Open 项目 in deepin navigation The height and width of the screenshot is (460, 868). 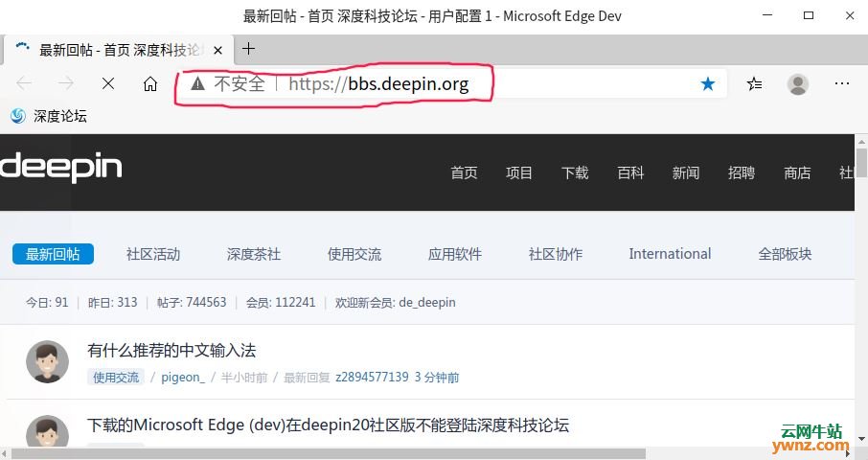[519, 172]
